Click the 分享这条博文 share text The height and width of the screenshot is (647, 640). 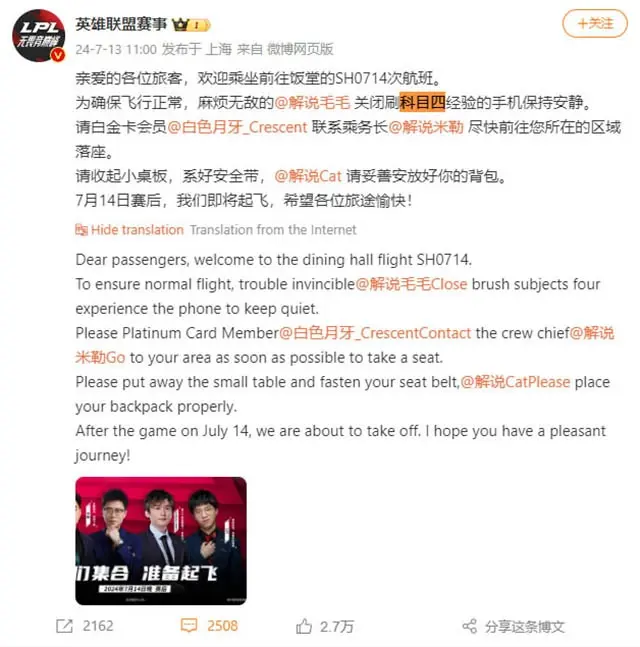[x=524, y=626]
